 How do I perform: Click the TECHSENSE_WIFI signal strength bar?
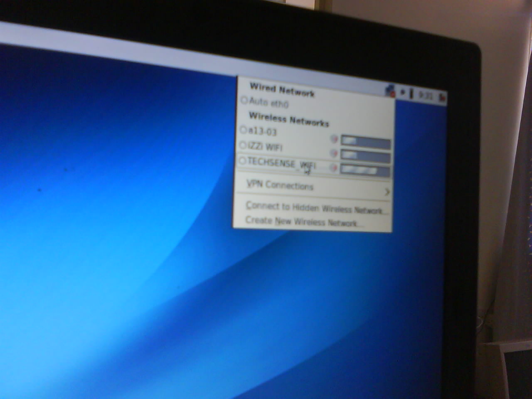(365, 170)
